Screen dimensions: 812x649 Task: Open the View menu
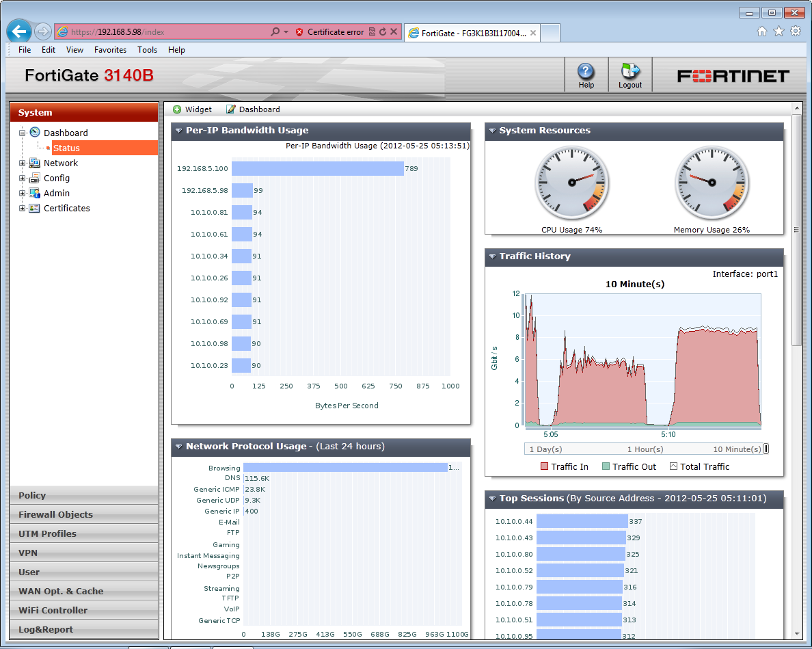[x=75, y=50]
